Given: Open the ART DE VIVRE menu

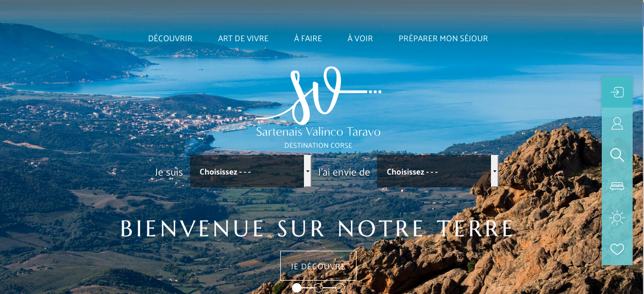Looking at the screenshot, I should (243, 39).
